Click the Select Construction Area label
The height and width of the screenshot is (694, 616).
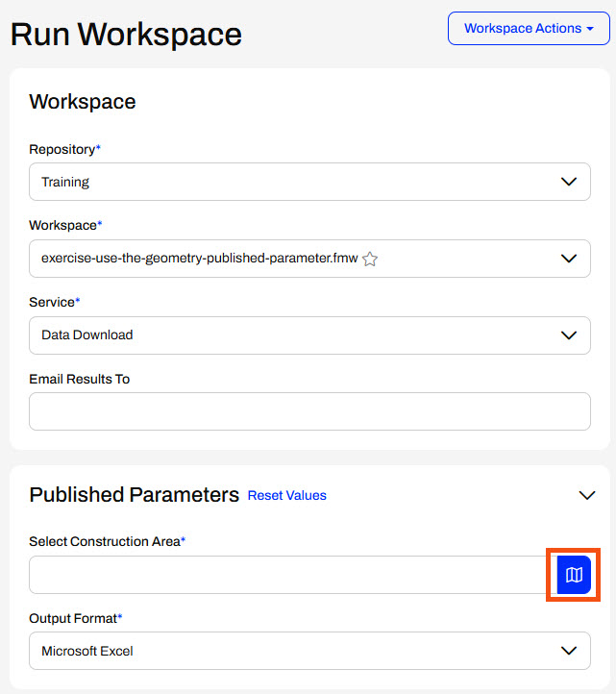[105, 541]
